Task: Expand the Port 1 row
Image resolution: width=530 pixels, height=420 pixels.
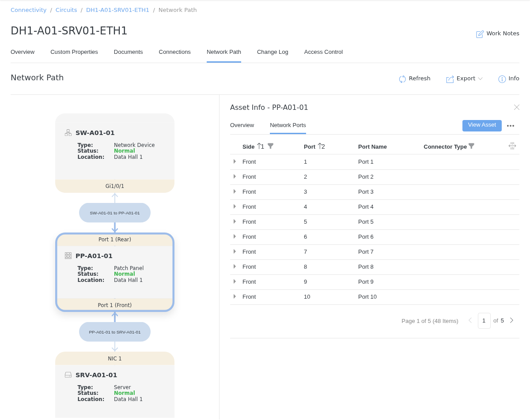Action: [235, 161]
